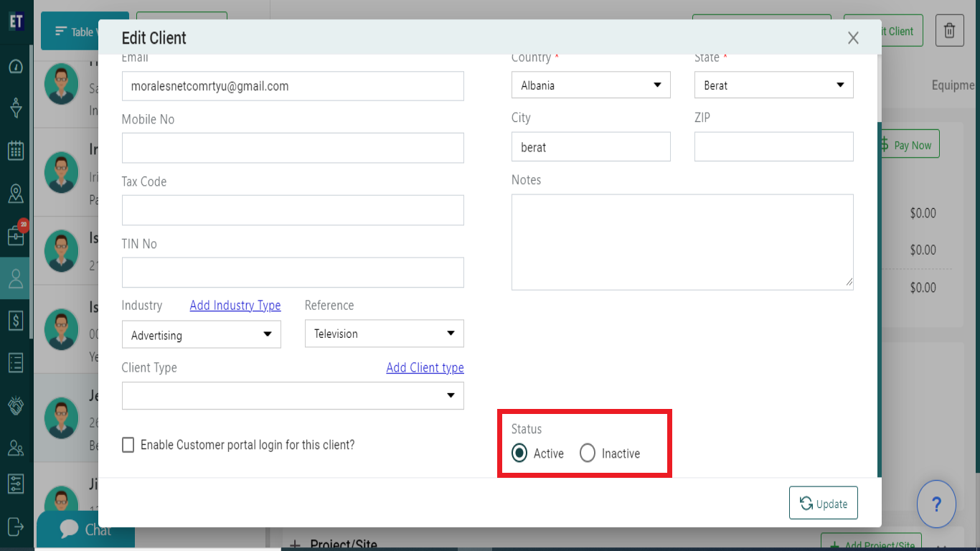
Task: Click the logout icon in sidebar
Action: coord(16,526)
